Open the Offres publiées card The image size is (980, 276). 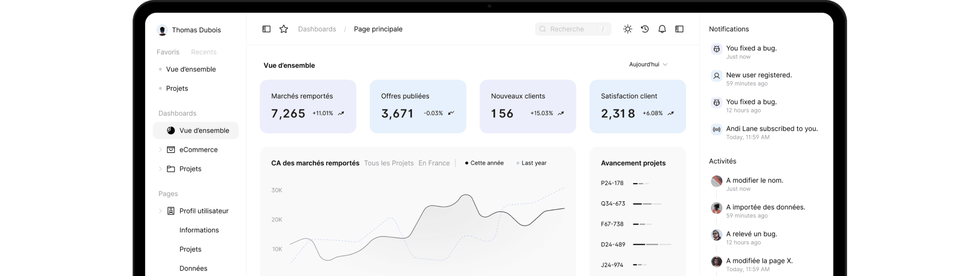418,106
